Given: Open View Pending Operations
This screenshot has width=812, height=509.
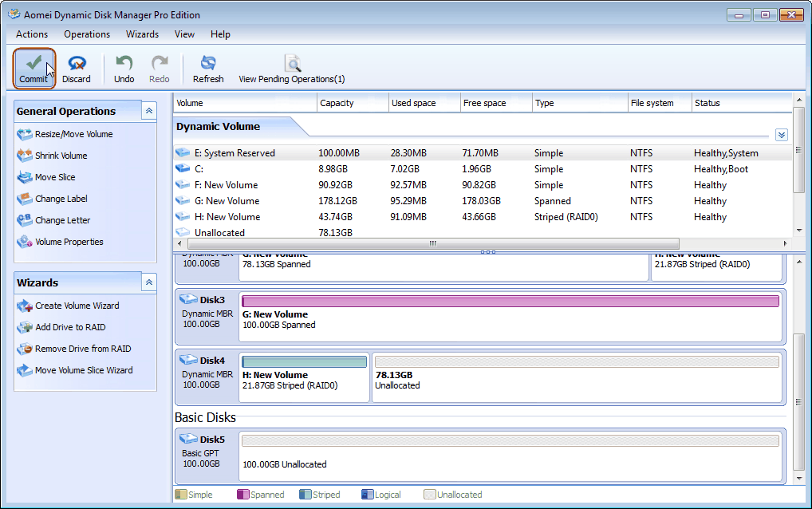Looking at the screenshot, I should 292,69.
